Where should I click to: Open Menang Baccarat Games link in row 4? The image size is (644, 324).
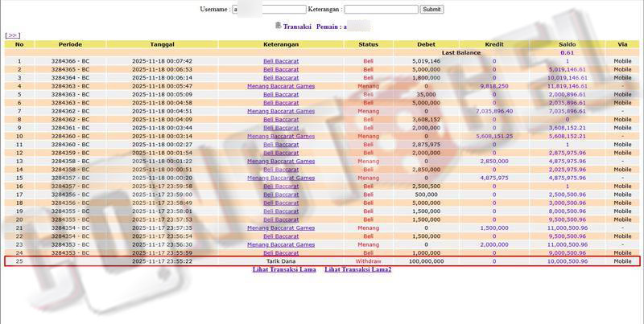click(x=281, y=86)
